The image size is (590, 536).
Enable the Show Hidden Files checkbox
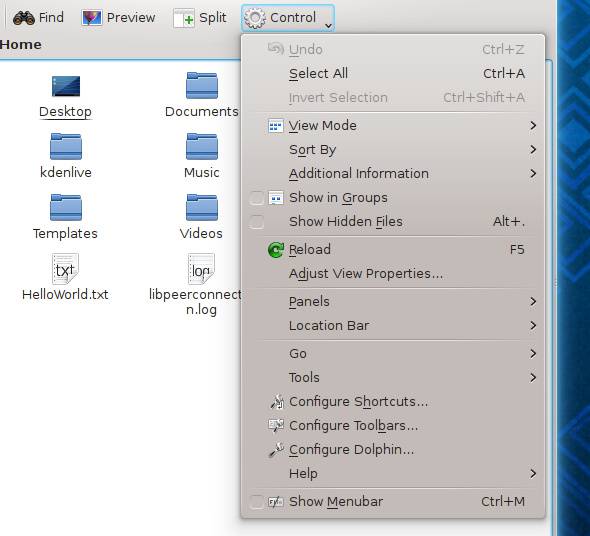coord(257,222)
